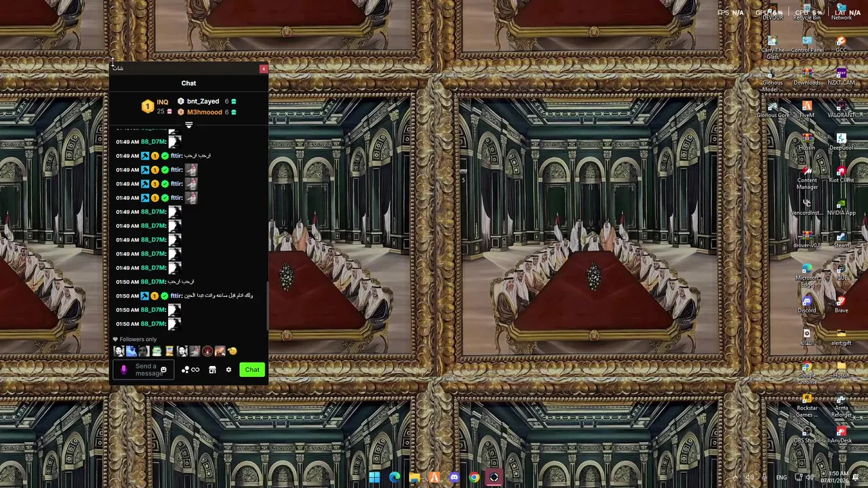Open the Network desktop icon
The height and width of the screenshot is (488, 868).
842,11
